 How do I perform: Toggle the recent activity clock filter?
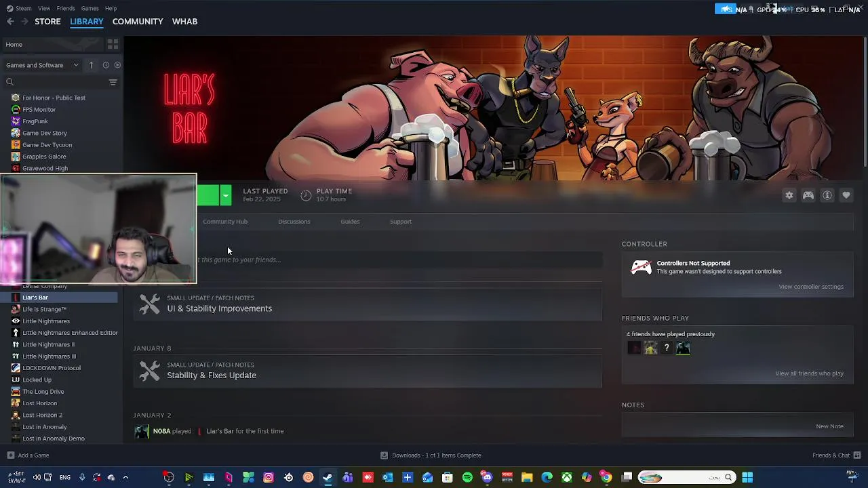pyautogui.click(x=106, y=65)
